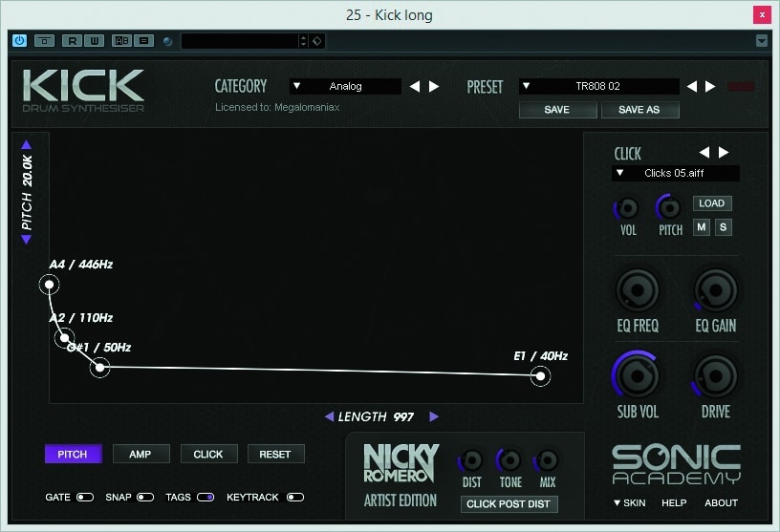Open the Clicks 05.aiff sample dropdown
This screenshot has height=532, width=780.
(x=676, y=173)
